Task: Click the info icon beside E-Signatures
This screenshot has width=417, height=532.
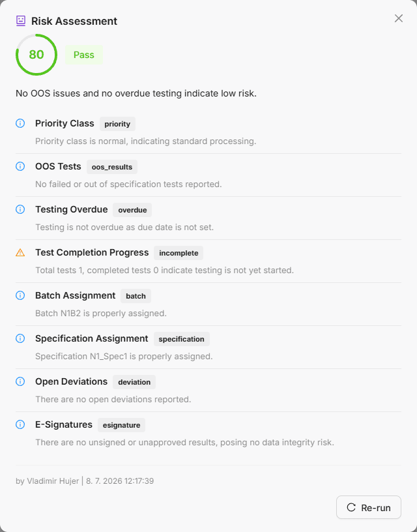Action: pos(20,424)
